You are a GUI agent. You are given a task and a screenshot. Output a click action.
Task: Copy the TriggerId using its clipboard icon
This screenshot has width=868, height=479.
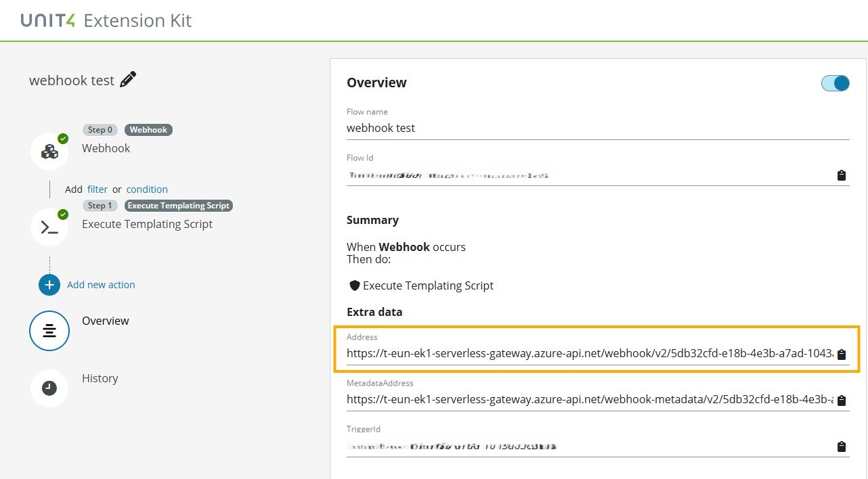tap(841, 446)
